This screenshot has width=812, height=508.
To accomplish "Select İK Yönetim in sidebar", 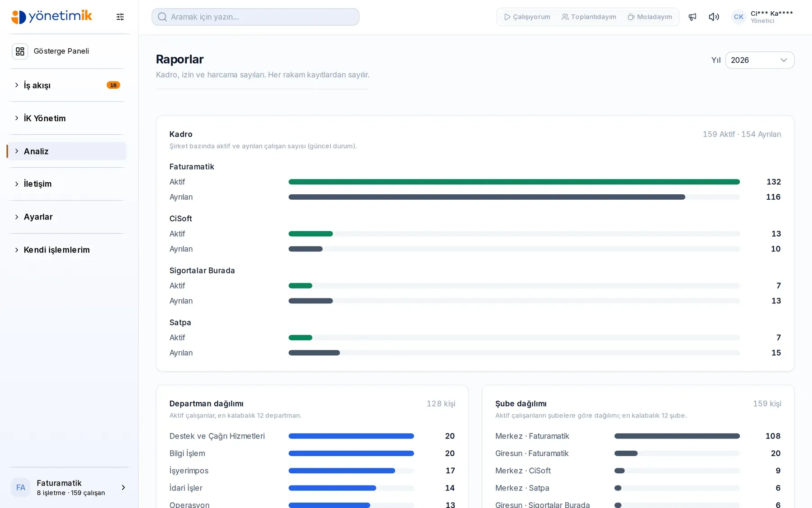I will (67, 118).
